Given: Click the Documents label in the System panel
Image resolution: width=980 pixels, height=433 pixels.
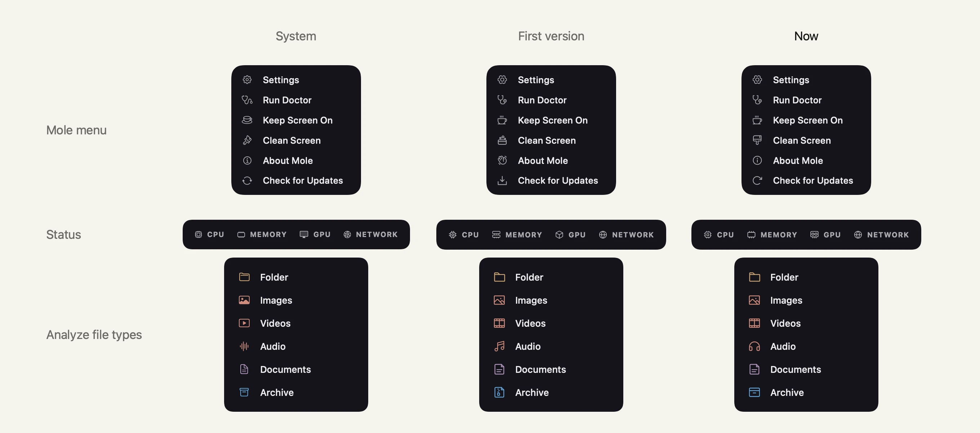Looking at the screenshot, I should point(285,370).
